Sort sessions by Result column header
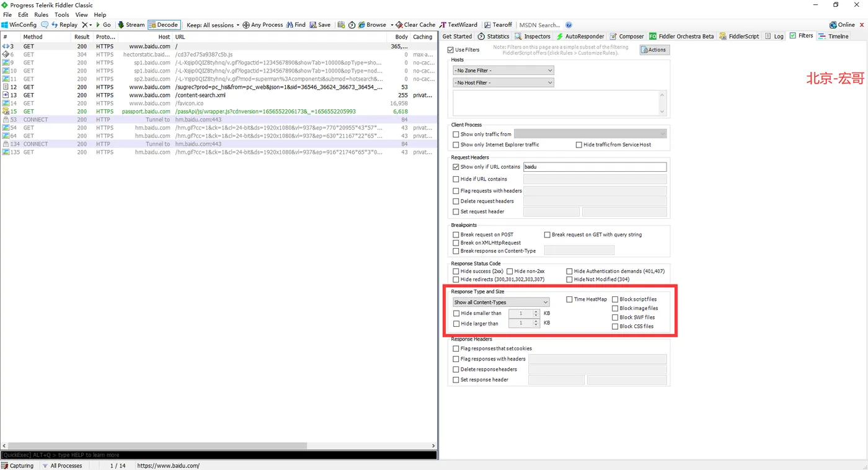868x470 pixels. tap(82, 37)
